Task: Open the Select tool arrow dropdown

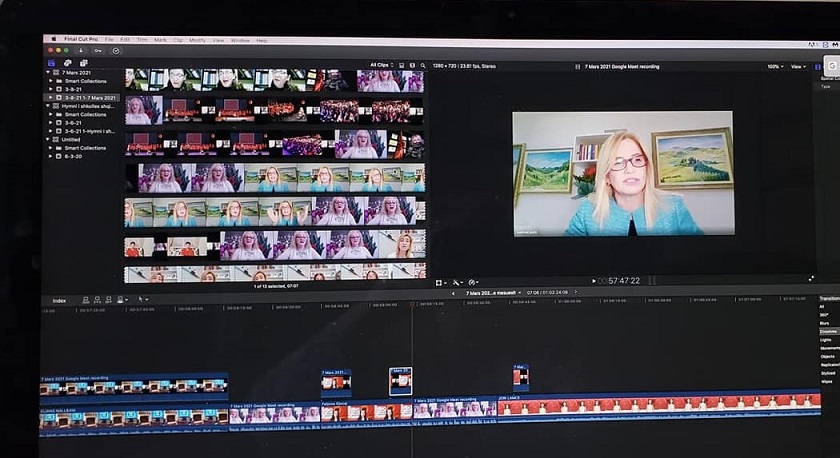Action: [142, 300]
